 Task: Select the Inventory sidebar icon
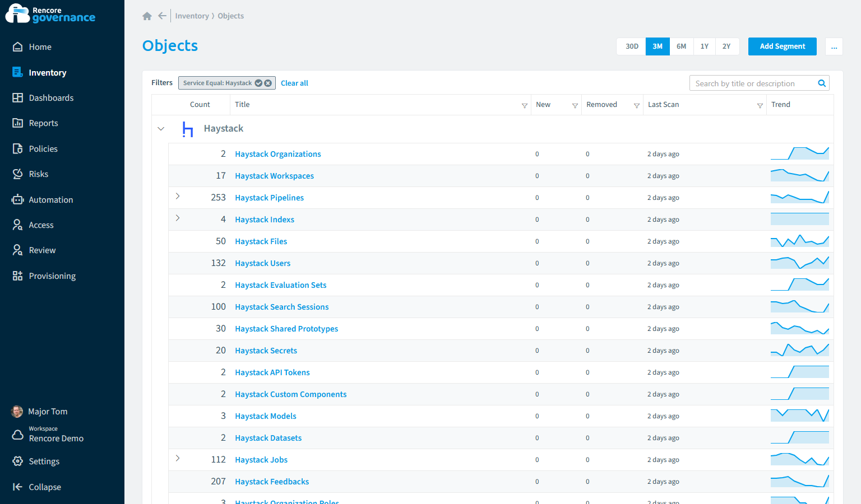(x=18, y=72)
